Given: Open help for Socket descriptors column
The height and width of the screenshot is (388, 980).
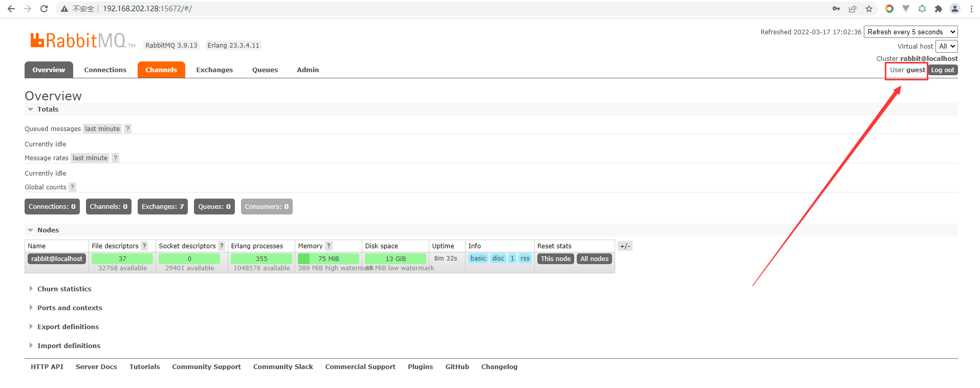Looking at the screenshot, I should click(222, 246).
